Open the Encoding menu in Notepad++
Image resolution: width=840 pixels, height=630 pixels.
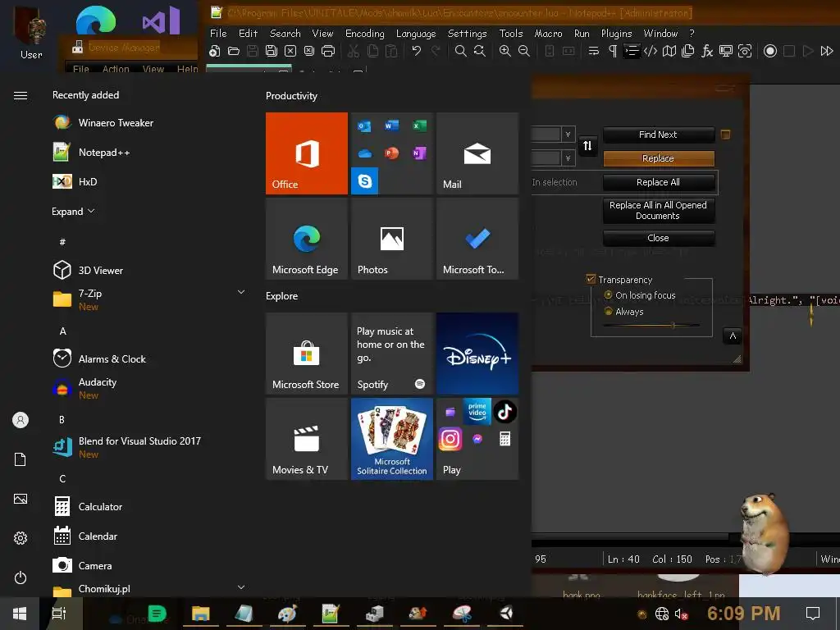pyautogui.click(x=365, y=33)
